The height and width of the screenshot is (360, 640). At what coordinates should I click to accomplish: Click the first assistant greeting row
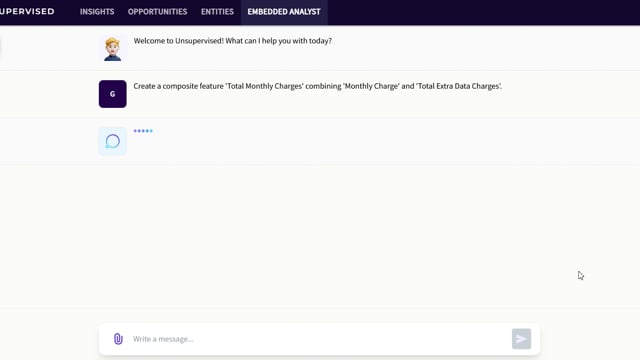[x=320, y=48]
